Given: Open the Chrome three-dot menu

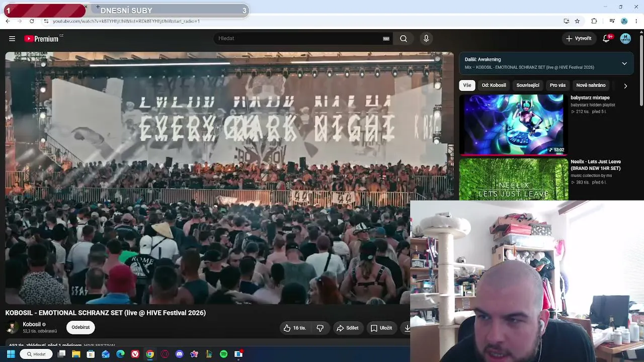Looking at the screenshot, I should click(636, 21).
